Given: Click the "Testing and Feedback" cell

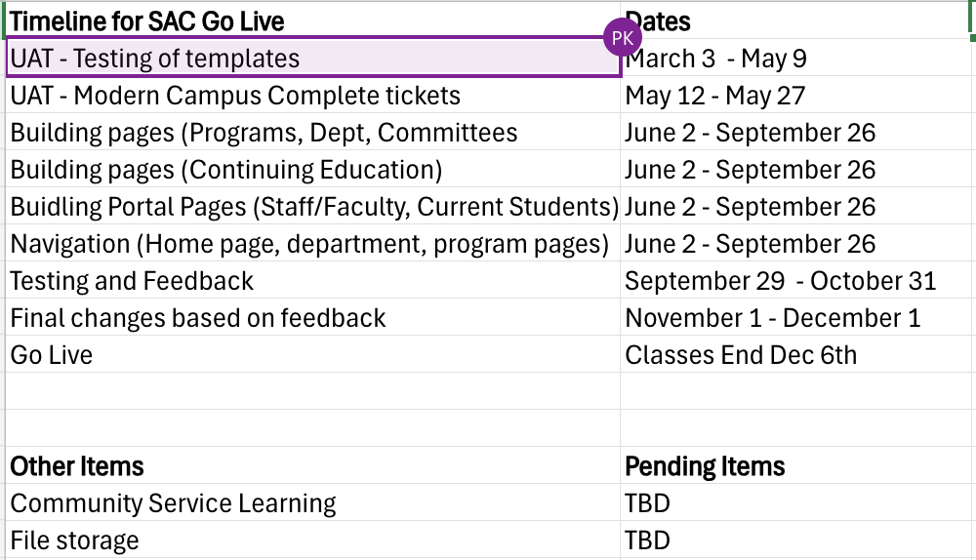Looking at the screenshot, I should (132, 281).
